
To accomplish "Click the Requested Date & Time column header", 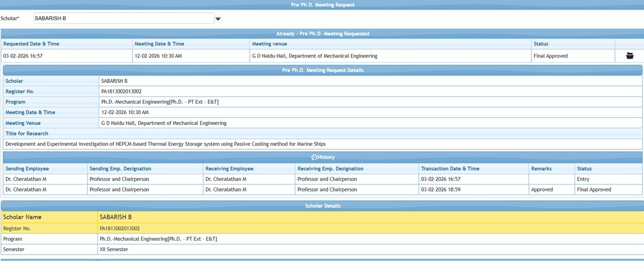I will point(31,44).
